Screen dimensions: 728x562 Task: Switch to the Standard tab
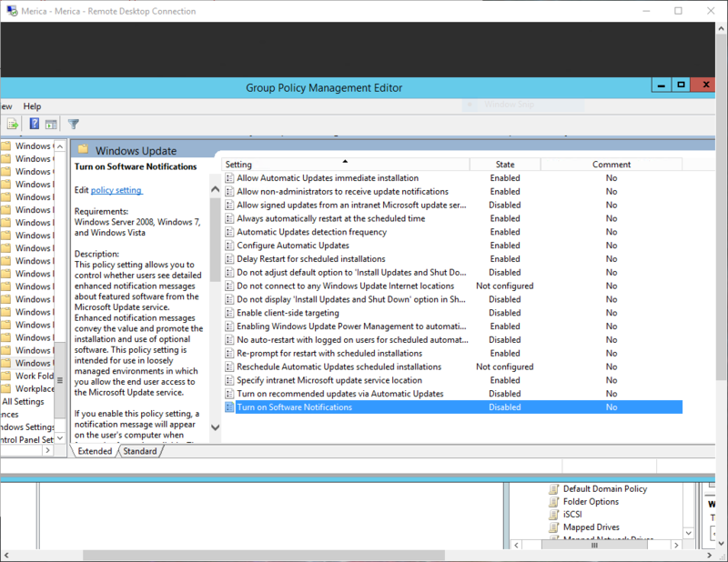click(139, 450)
